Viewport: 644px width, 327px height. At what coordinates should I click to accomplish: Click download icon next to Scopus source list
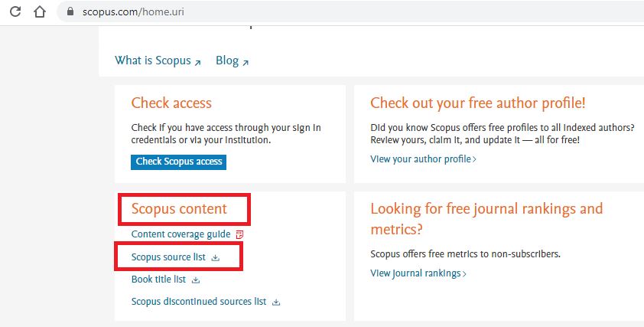[216, 257]
